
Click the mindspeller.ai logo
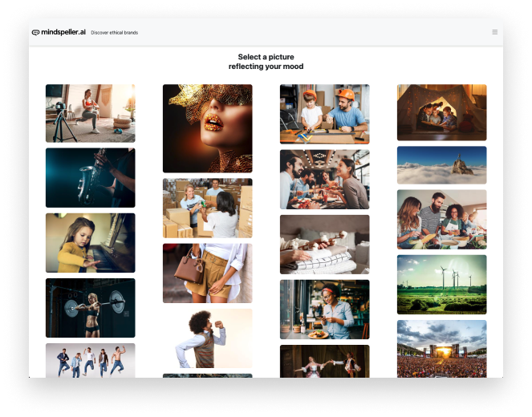tap(59, 32)
